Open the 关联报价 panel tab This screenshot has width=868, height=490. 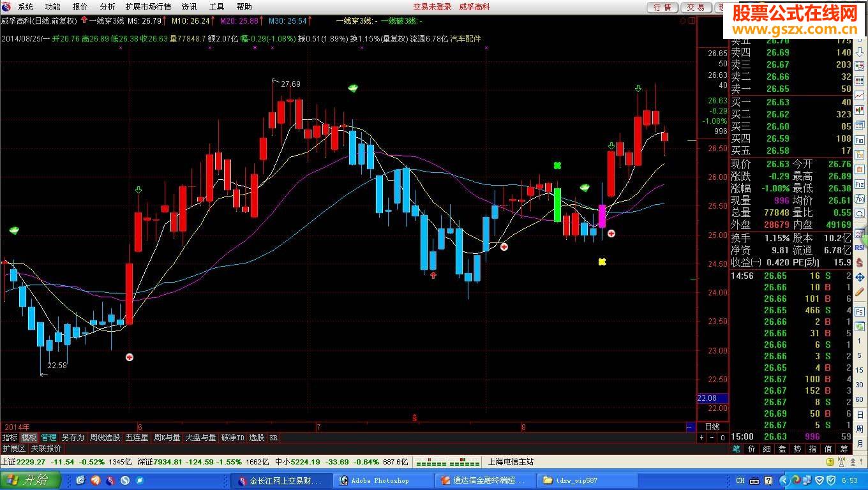47,449
